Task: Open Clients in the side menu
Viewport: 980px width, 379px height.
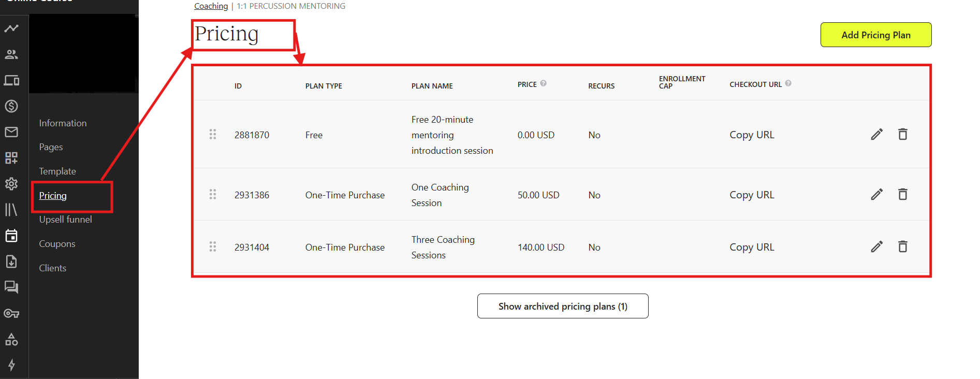Action: pyautogui.click(x=53, y=268)
